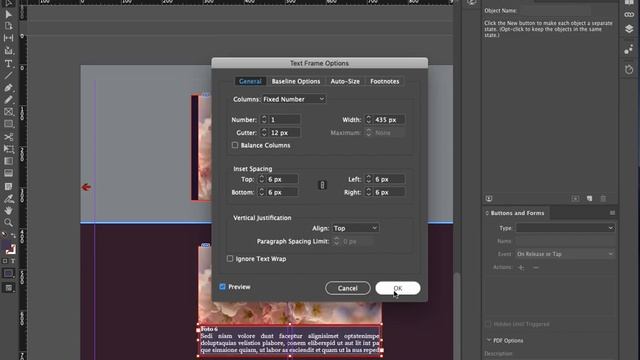Select the Type tool
The image size is (640, 360).
(8, 63)
